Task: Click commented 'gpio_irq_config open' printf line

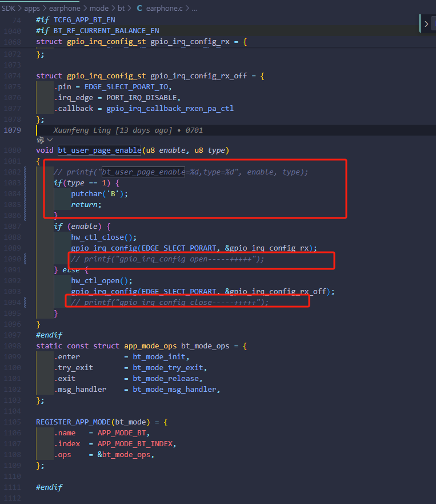Action: [x=167, y=259]
